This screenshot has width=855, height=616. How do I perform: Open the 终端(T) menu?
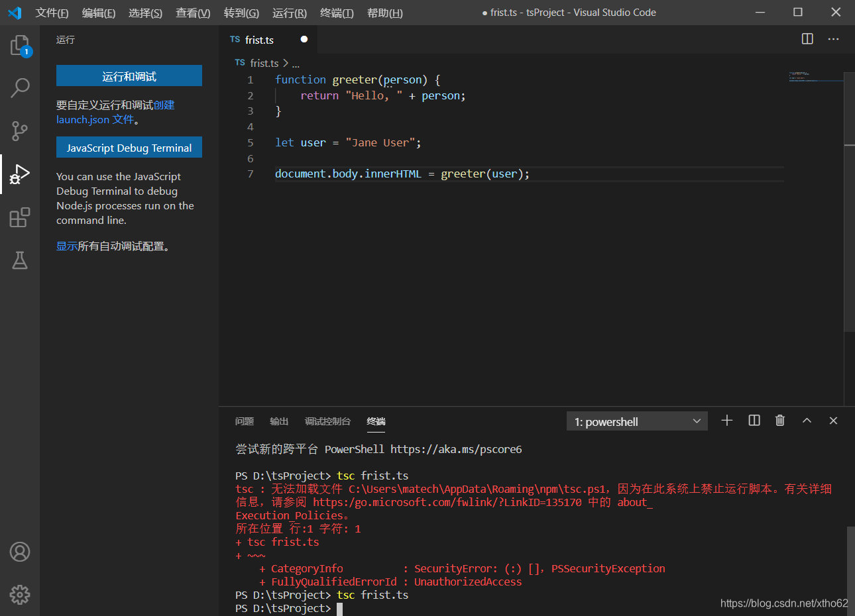[x=337, y=13]
